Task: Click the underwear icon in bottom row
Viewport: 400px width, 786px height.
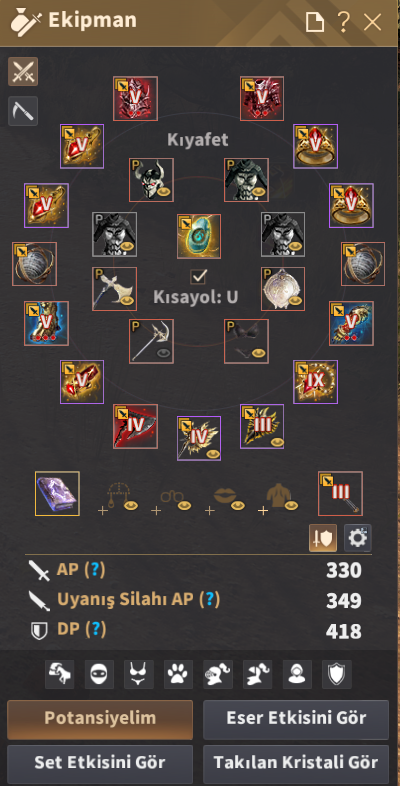Action: 139,674
